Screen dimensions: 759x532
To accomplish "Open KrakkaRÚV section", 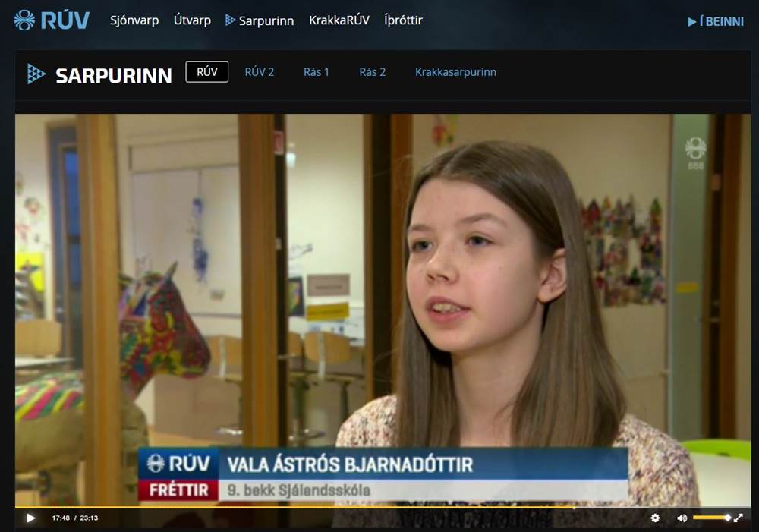I will click(x=339, y=20).
